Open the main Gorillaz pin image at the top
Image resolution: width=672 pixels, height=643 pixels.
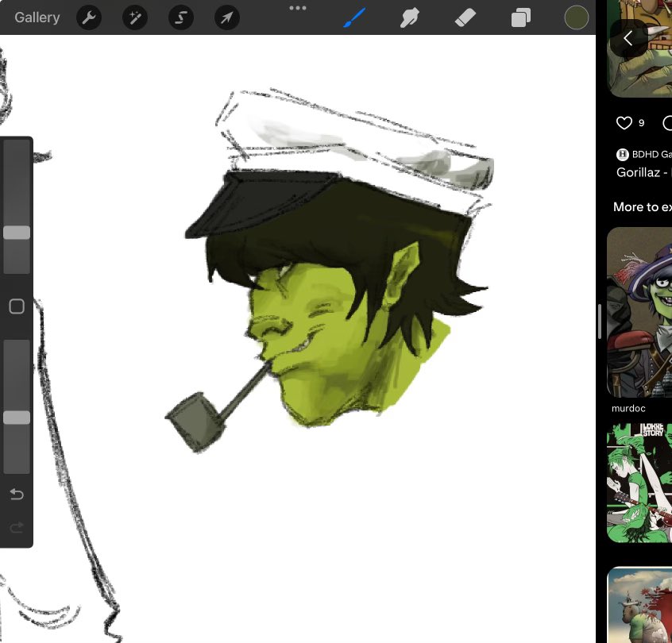pyautogui.click(x=639, y=48)
